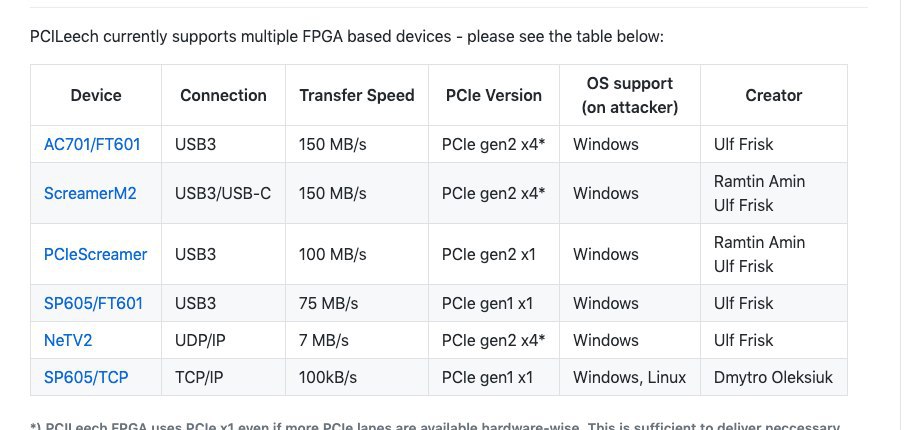Open the SP605/TCP device link
The height and width of the screenshot is (430, 914).
86,377
